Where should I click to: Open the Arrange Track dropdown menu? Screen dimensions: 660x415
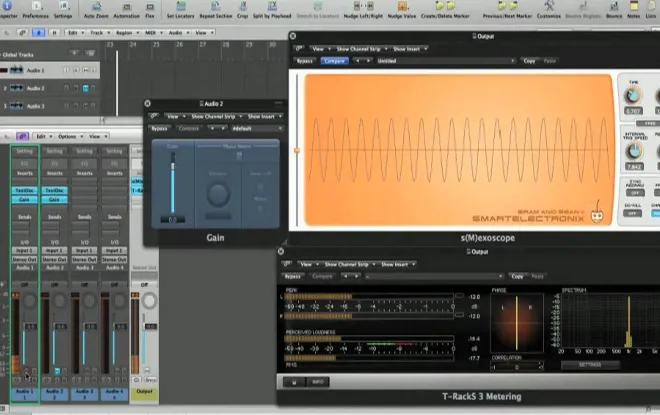click(100, 32)
